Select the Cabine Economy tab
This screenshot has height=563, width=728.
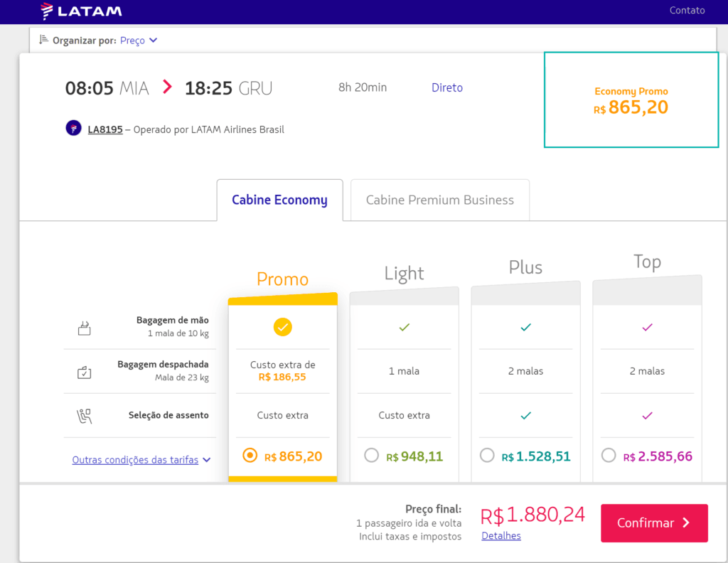point(279,200)
